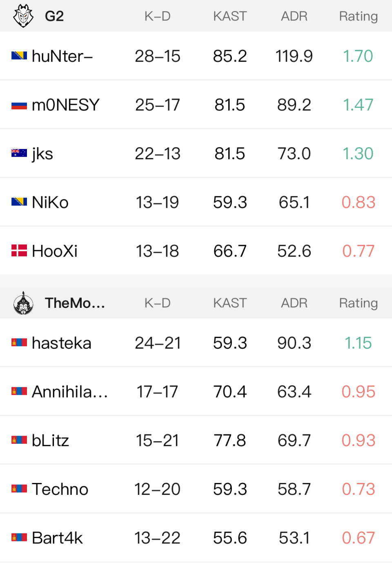392x563 pixels.
Task: Open the truncated Annihila... player name
Action: click(69, 392)
